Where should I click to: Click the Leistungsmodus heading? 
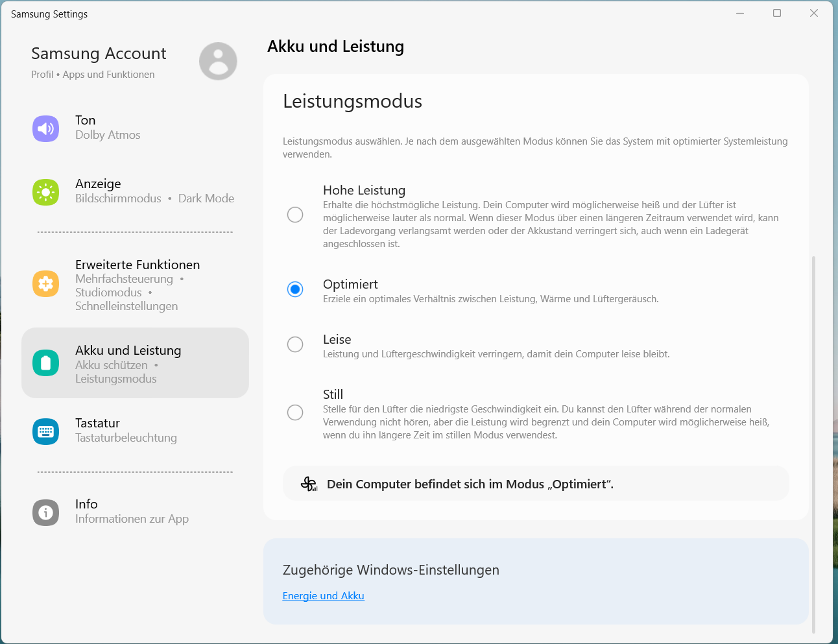352,101
